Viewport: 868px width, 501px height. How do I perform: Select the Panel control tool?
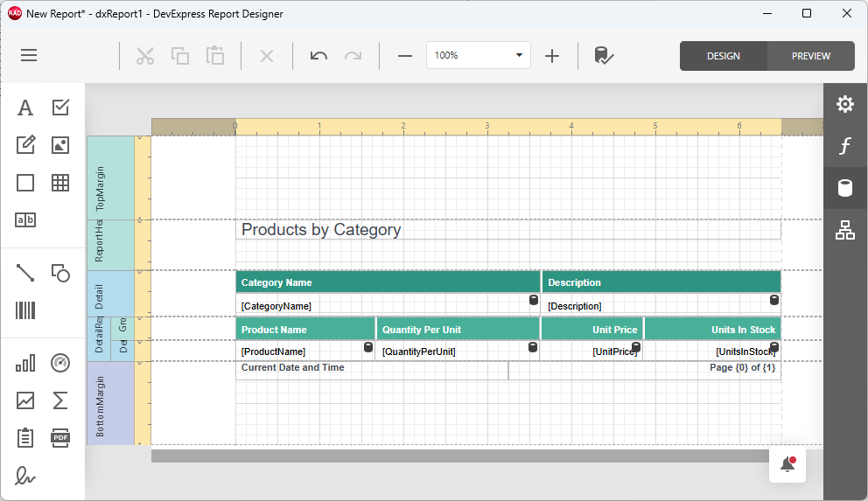click(24, 183)
